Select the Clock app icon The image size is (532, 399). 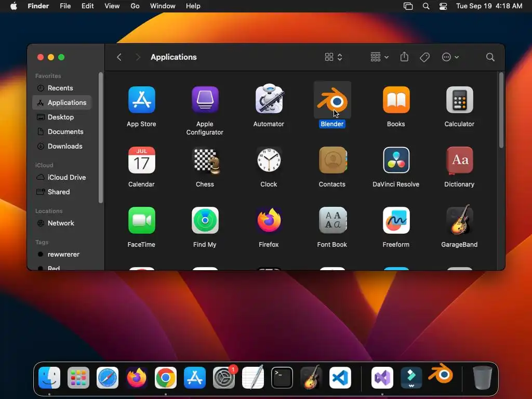pyautogui.click(x=269, y=160)
